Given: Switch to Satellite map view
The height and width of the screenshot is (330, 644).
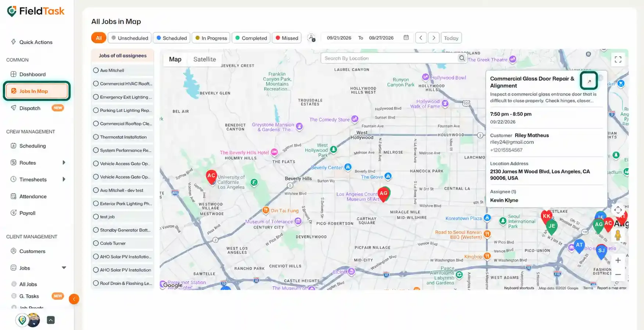Looking at the screenshot, I should pyautogui.click(x=204, y=59).
